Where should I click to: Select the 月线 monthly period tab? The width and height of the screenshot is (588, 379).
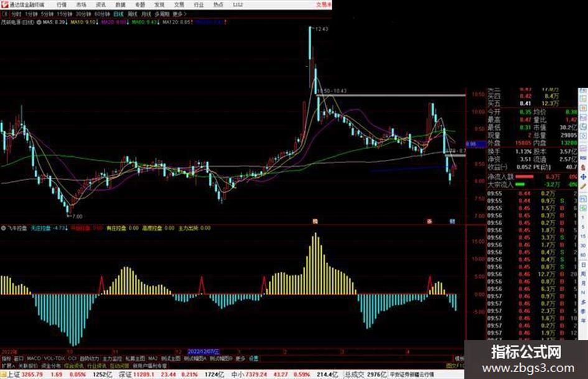(x=146, y=14)
